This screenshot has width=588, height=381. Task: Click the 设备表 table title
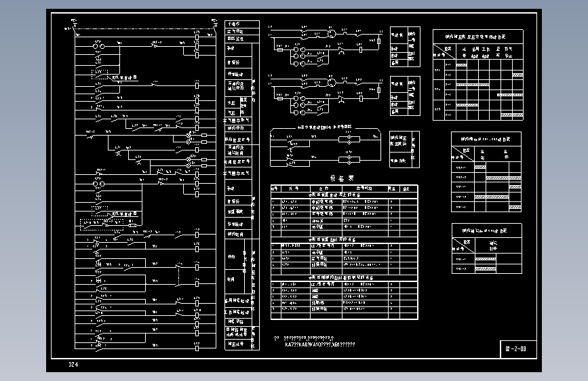pyautogui.click(x=342, y=178)
